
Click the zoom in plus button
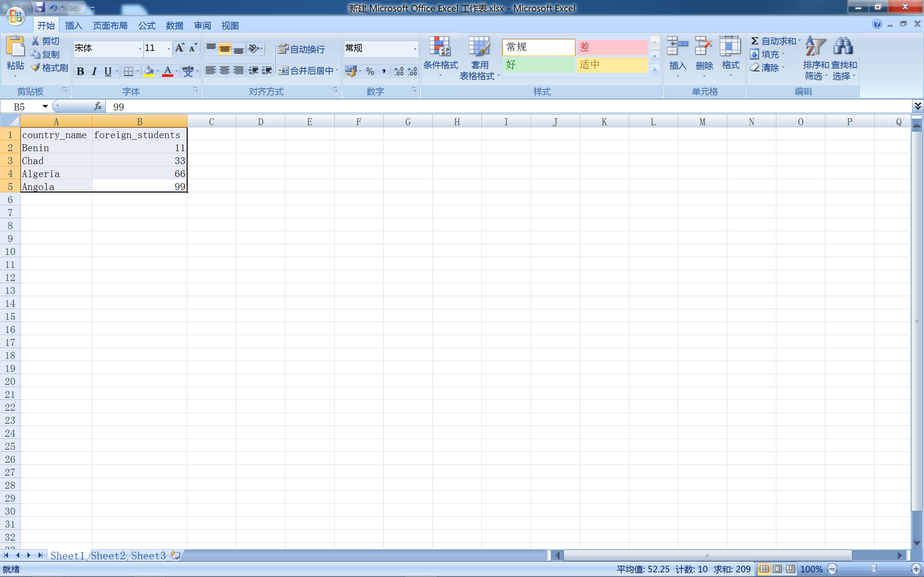click(916, 569)
